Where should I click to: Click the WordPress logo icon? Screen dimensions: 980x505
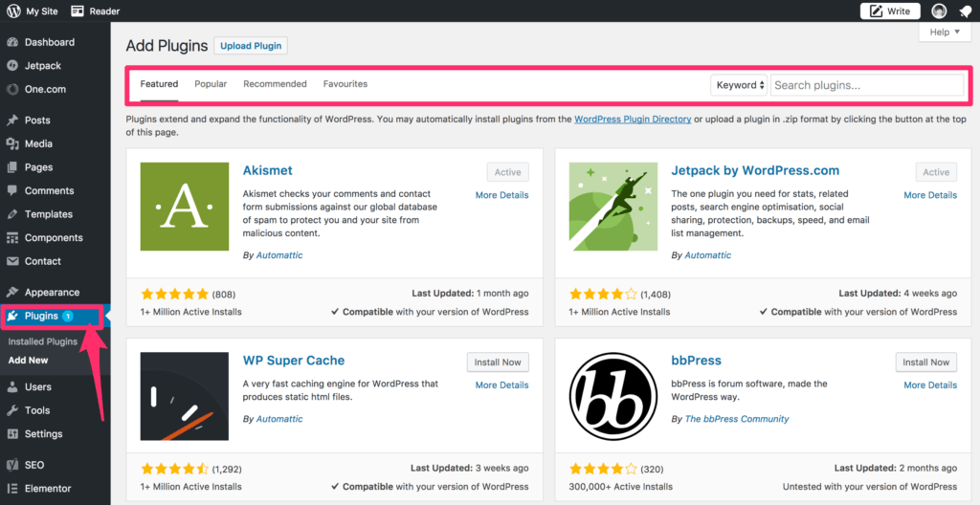click(13, 11)
